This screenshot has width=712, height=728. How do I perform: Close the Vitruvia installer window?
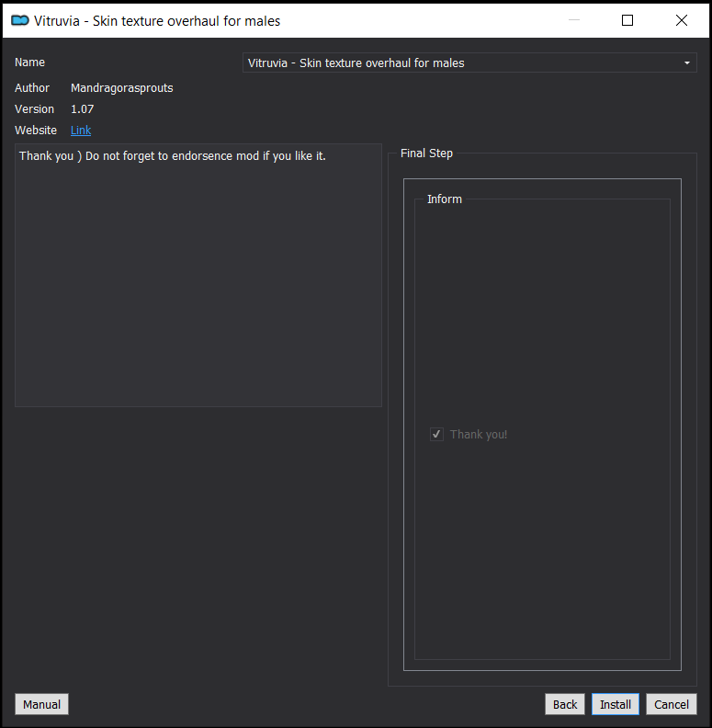point(682,20)
